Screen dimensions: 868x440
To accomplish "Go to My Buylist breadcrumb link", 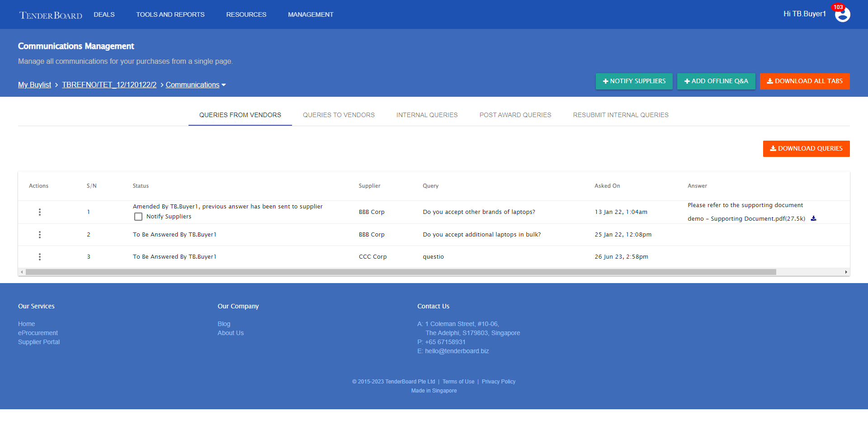I will pyautogui.click(x=34, y=85).
